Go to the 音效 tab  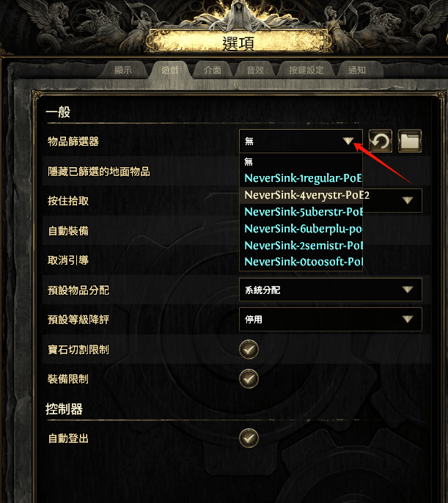(255, 70)
